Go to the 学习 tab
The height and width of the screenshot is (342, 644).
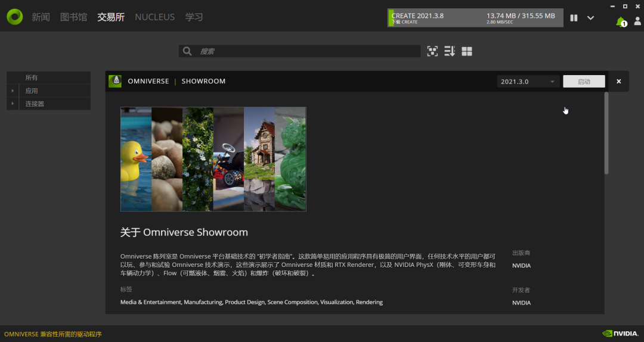tap(194, 17)
